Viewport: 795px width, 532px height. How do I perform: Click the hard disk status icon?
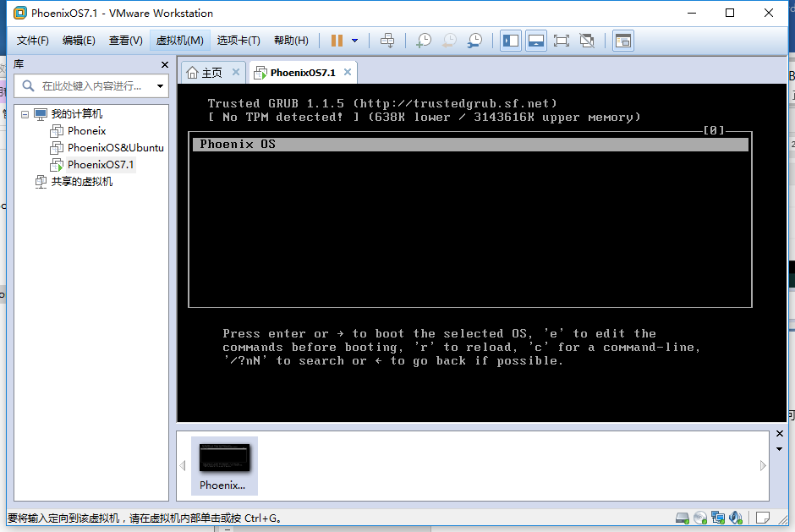pos(683,518)
